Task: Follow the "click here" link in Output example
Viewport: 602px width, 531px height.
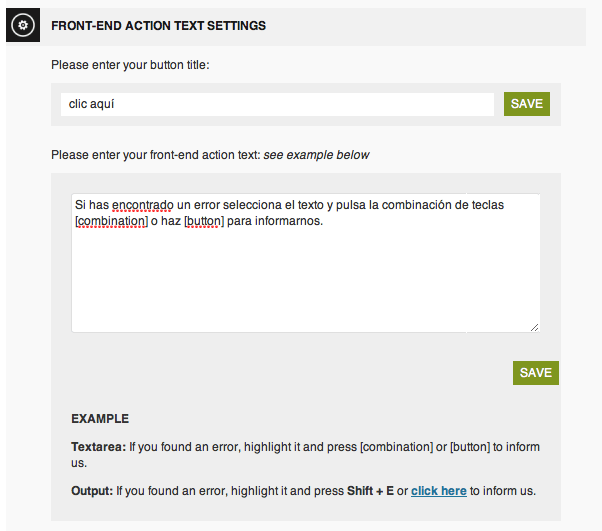Action: point(439,491)
